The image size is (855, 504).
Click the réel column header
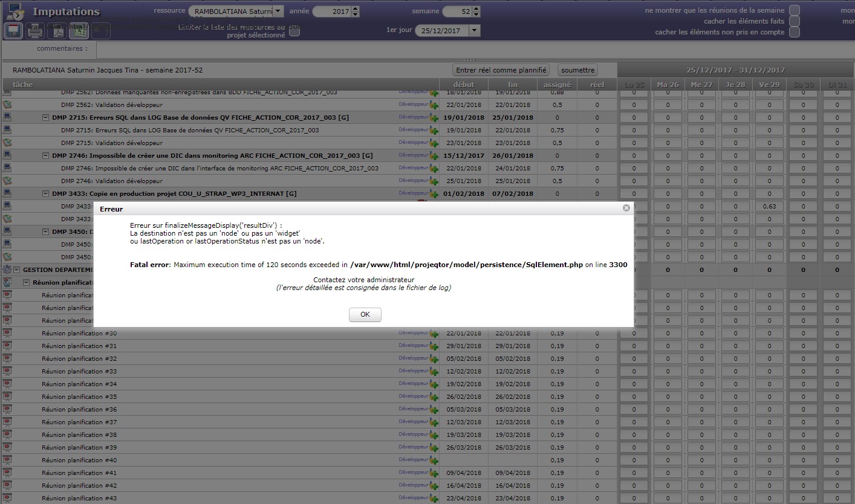click(597, 85)
